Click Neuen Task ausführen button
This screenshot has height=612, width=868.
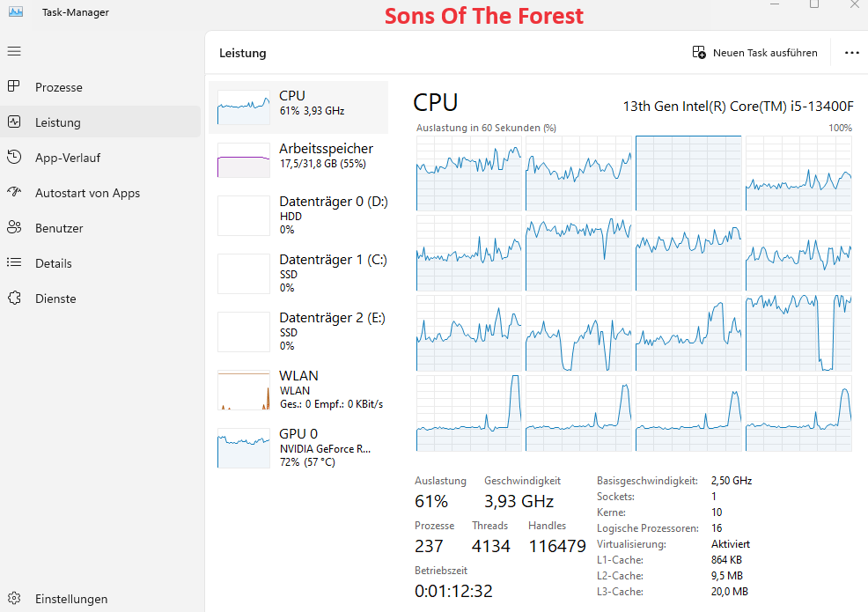(x=754, y=53)
